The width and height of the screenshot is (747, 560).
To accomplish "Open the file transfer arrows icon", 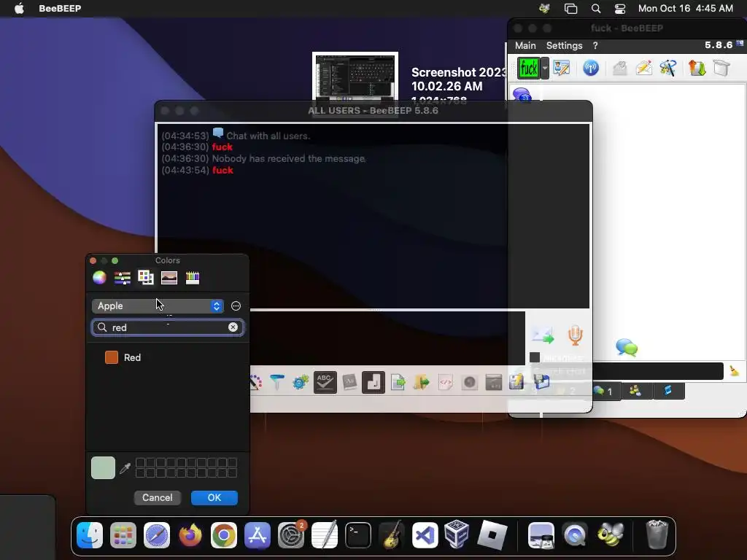I will tap(697, 68).
